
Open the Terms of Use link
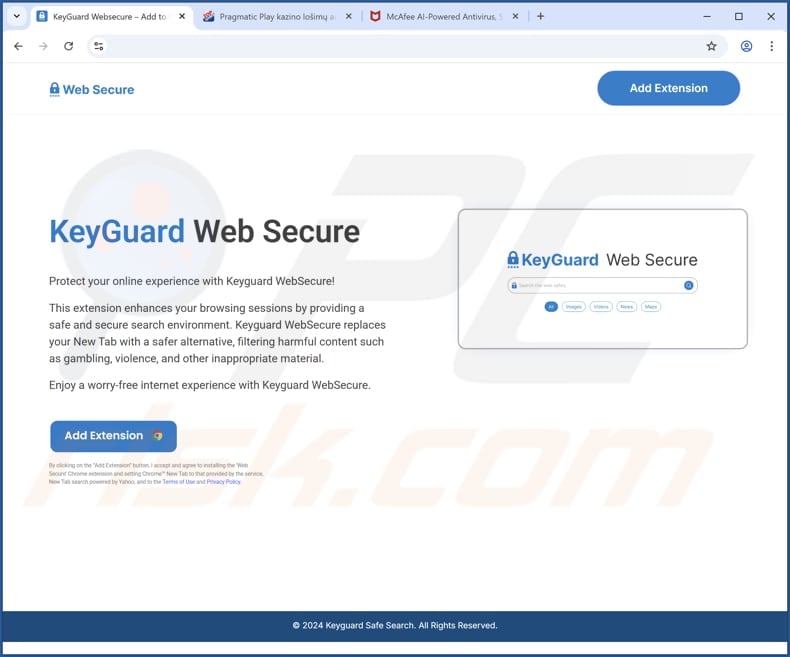(178, 482)
